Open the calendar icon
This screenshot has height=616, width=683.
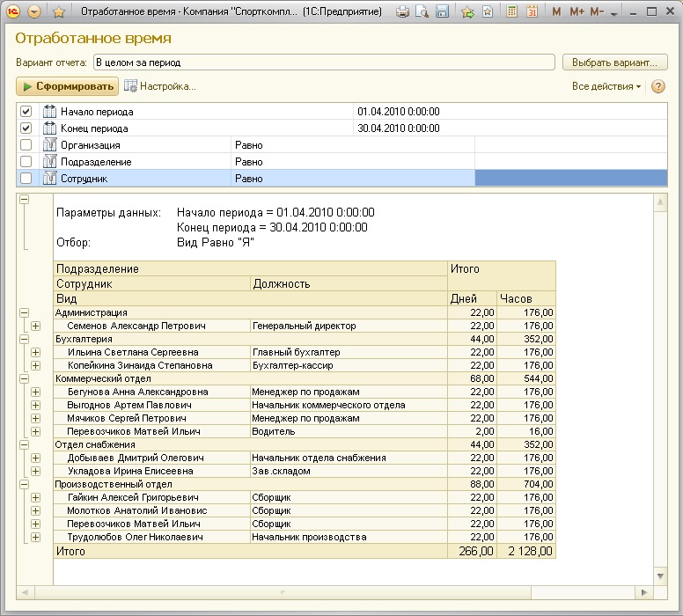pos(531,12)
